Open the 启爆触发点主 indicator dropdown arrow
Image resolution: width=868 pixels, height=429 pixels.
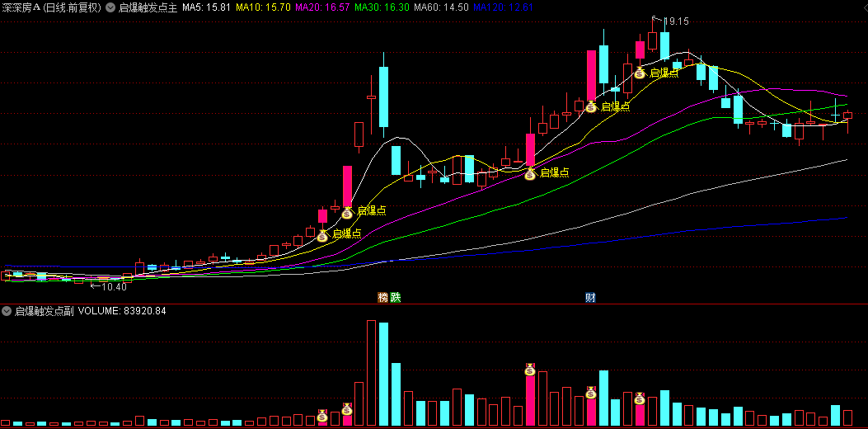coord(110,7)
